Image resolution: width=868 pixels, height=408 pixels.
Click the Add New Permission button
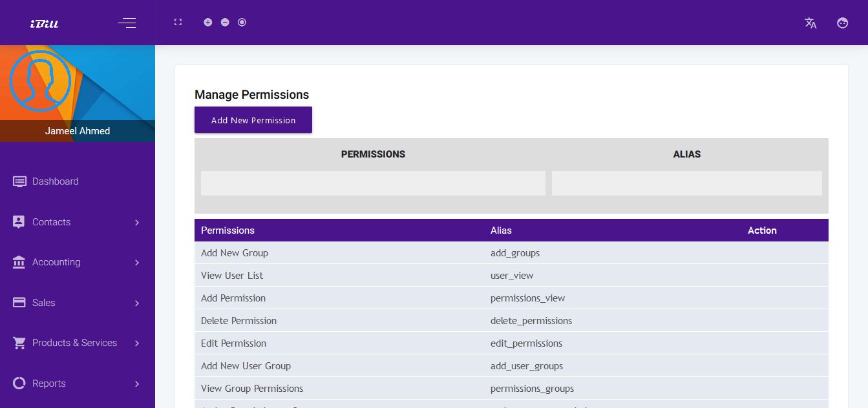253,120
